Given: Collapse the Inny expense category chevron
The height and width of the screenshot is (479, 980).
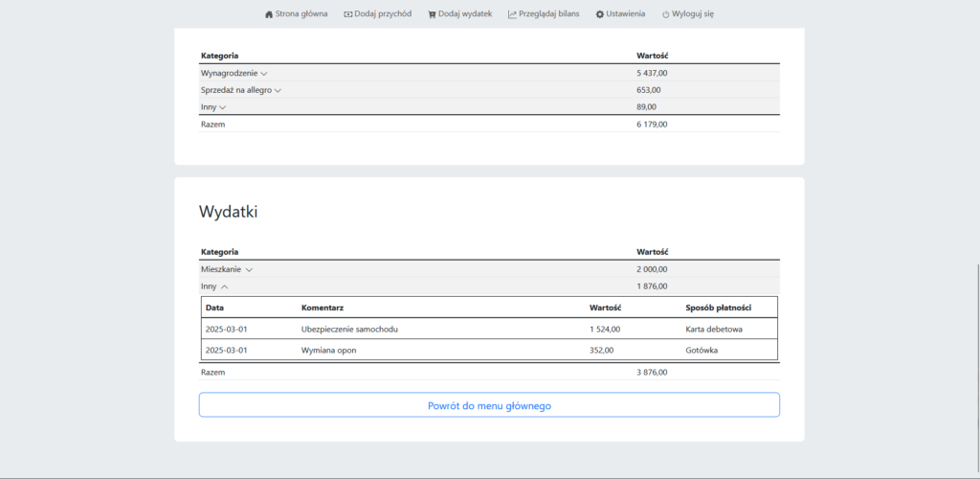Looking at the screenshot, I should 224,286.
